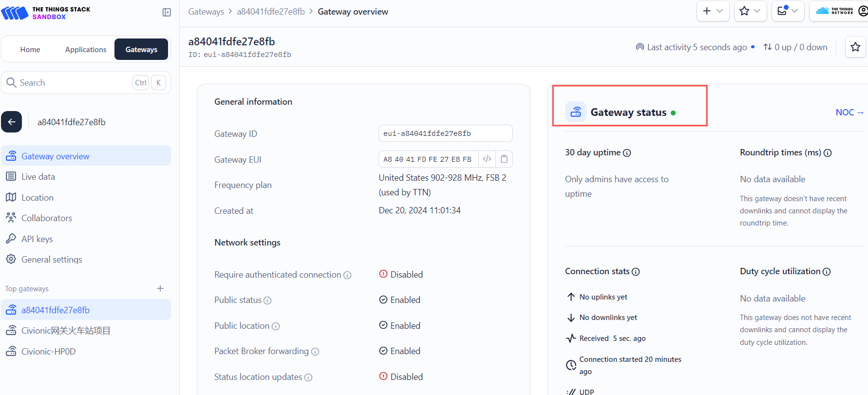Click Received 5 sec. ago entry
Screen dimensions: 868x395
coord(606,339)
